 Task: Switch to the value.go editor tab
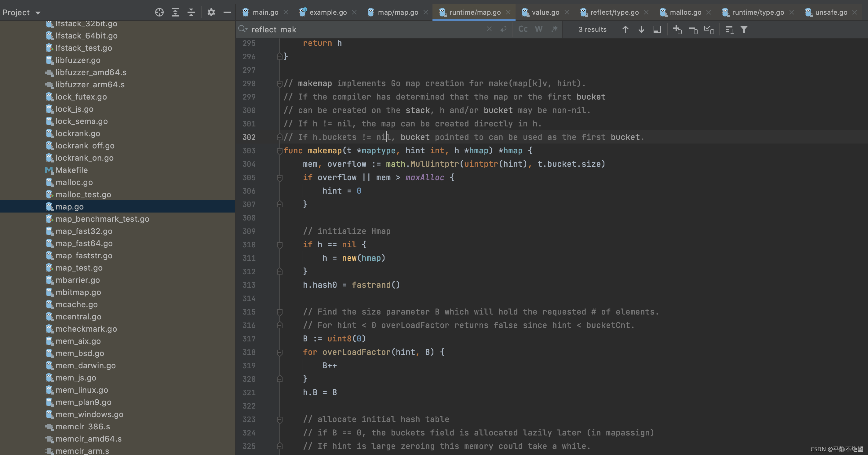pos(544,12)
